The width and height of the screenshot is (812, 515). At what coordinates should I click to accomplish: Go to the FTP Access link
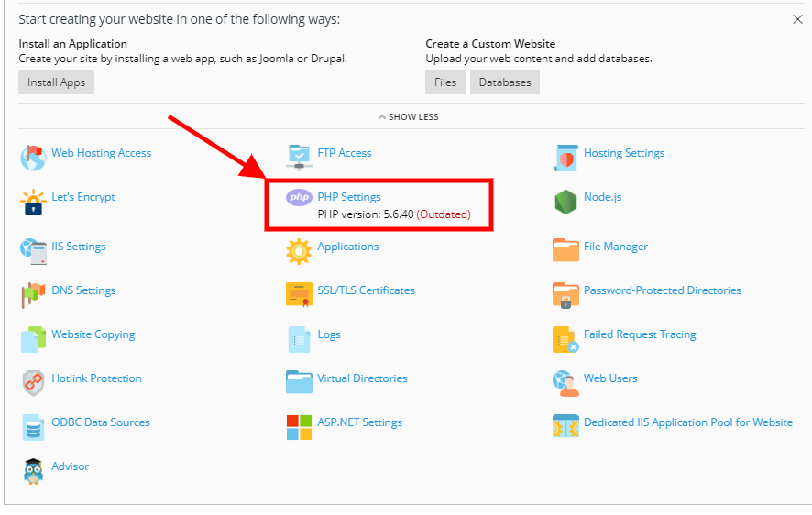pyautogui.click(x=345, y=153)
